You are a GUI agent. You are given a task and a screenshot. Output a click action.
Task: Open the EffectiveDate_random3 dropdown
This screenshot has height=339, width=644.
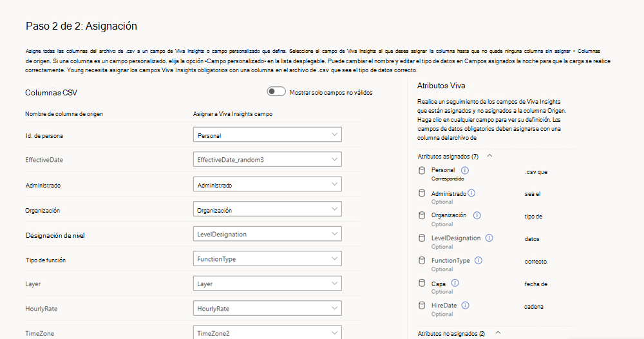click(x=267, y=159)
